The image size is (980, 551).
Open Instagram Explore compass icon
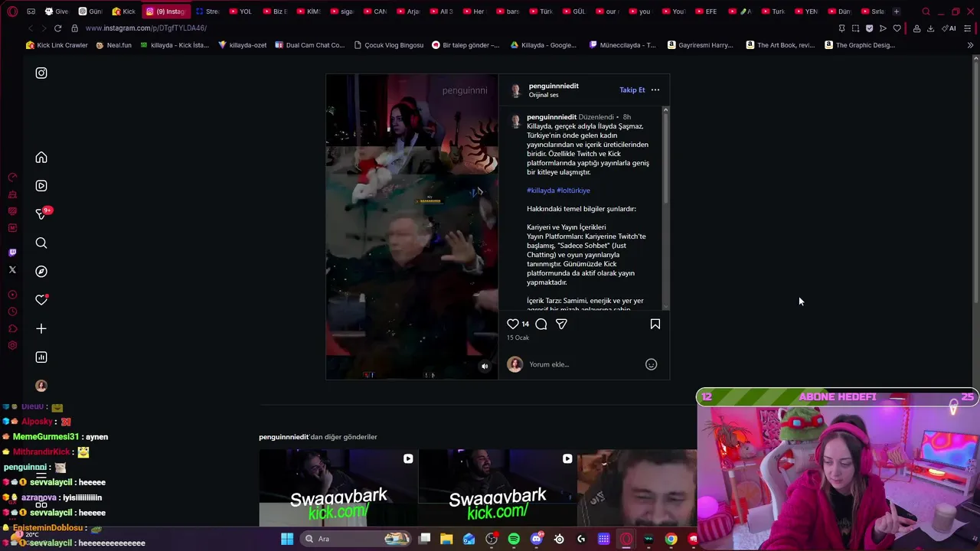[x=41, y=272]
